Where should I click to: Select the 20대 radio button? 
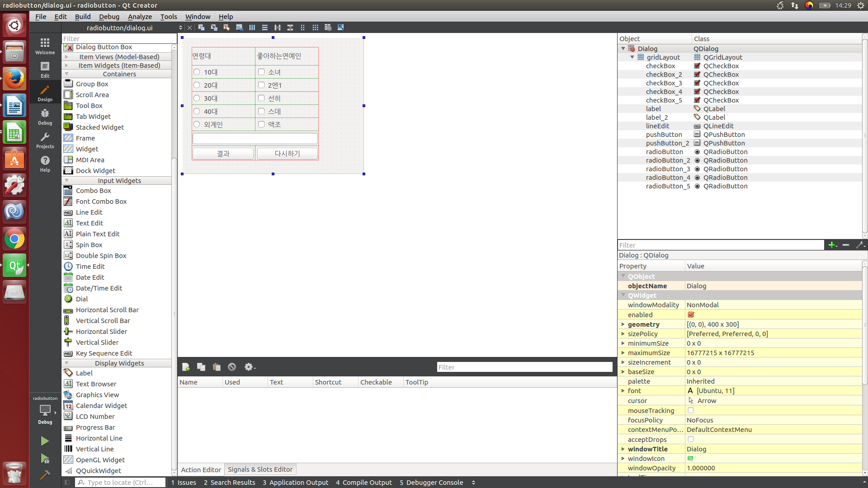coord(197,85)
